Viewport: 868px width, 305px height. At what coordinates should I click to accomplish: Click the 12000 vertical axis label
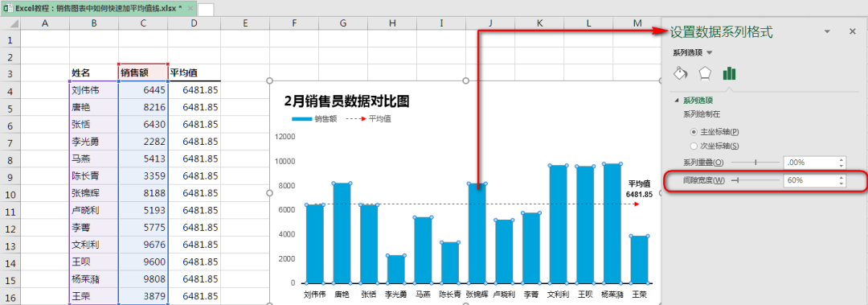pyautogui.click(x=285, y=137)
